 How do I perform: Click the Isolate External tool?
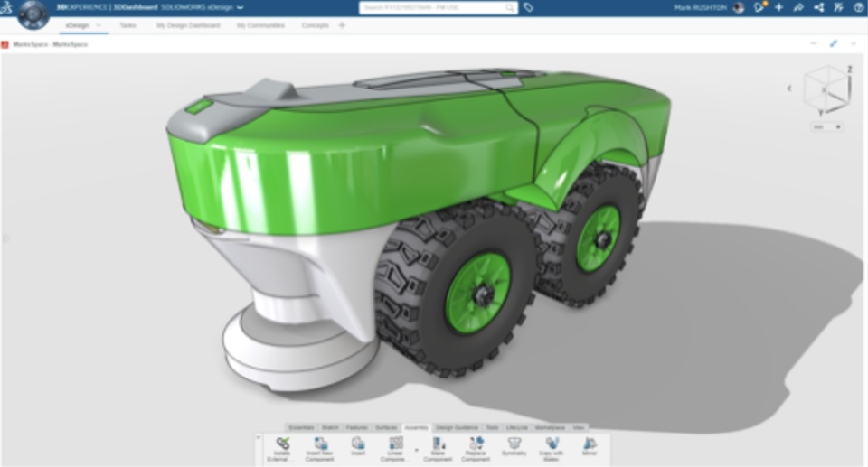[282, 449]
